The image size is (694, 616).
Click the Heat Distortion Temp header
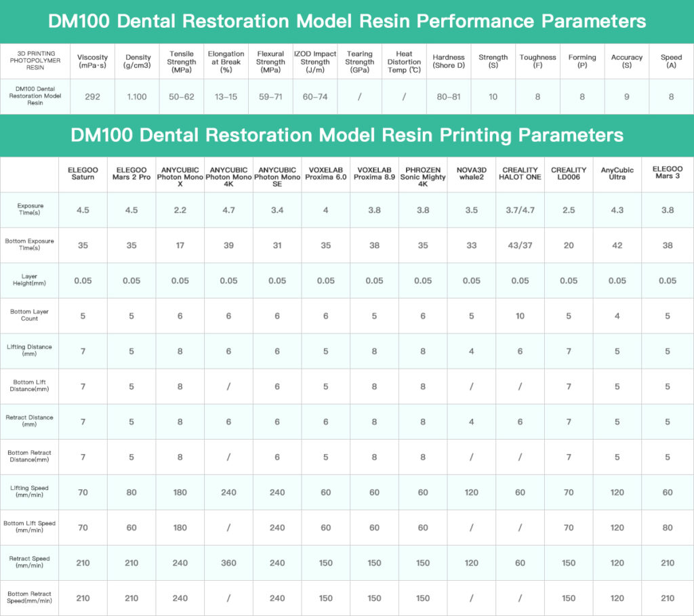(x=404, y=62)
